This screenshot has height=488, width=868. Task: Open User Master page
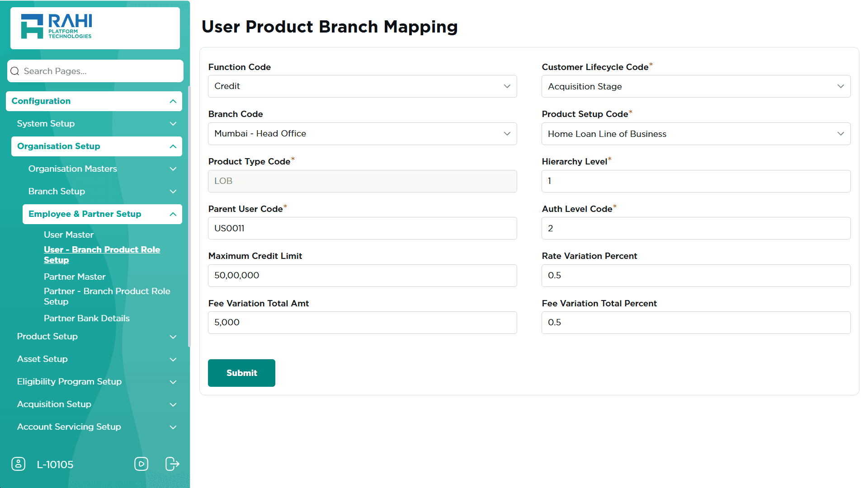click(69, 235)
